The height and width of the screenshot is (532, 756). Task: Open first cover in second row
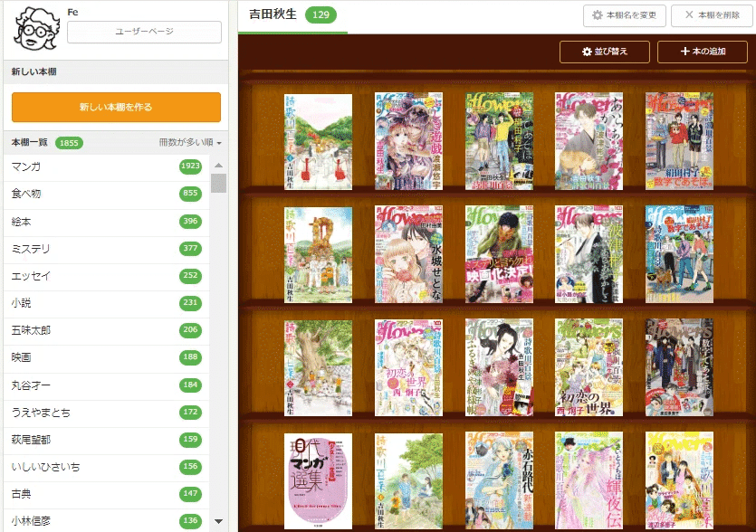click(x=318, y=255)
